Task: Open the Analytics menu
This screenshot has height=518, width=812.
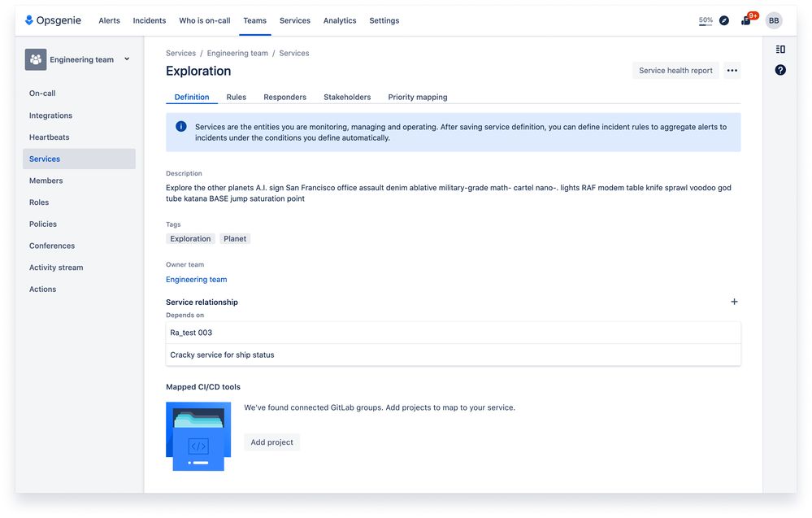Action: pos(340,20)
